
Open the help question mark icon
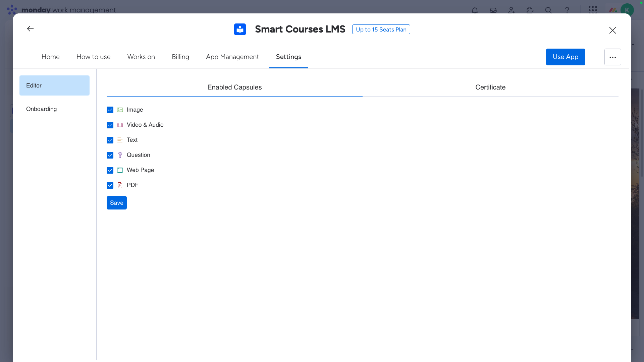567,10
